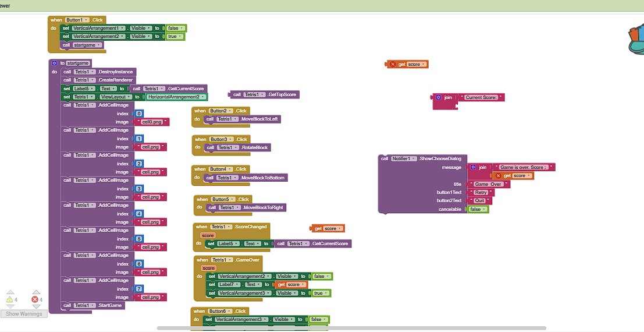Image resolution: width=644 pixels, height=332 pixels.
Task: Jump to the previous warning with the up arrow
Action: click(10, 292)
